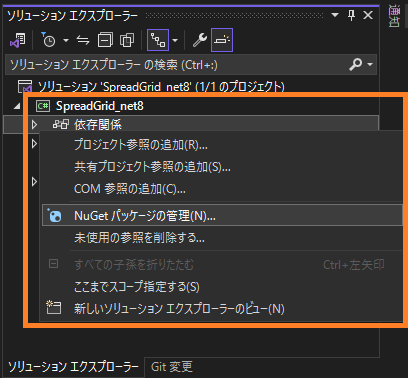Select the 依存関係 tree item
Screen dimensions: 408x378
coord(98,125)
